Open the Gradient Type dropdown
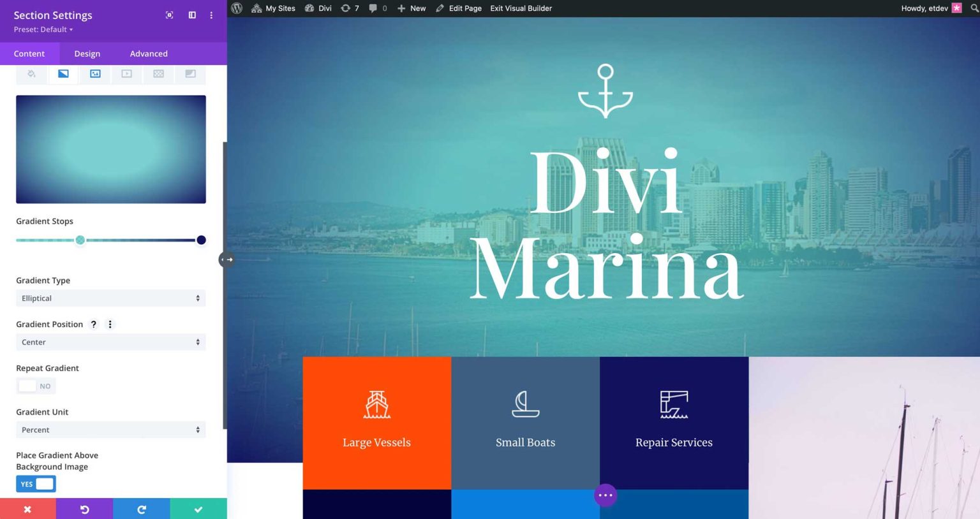The image size is (980, 519). 110,298
